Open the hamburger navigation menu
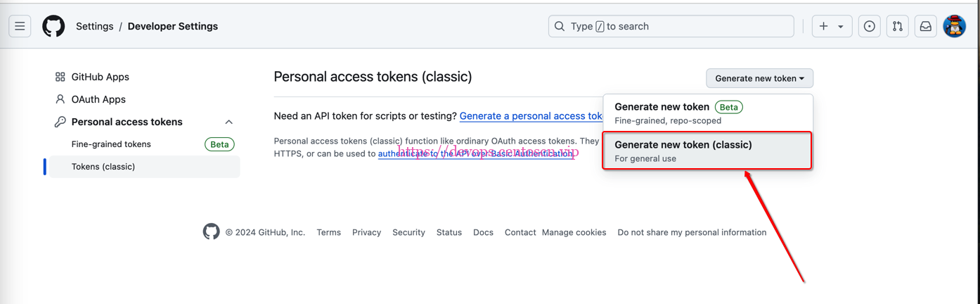980x304 pixels. tap(20, 27)
